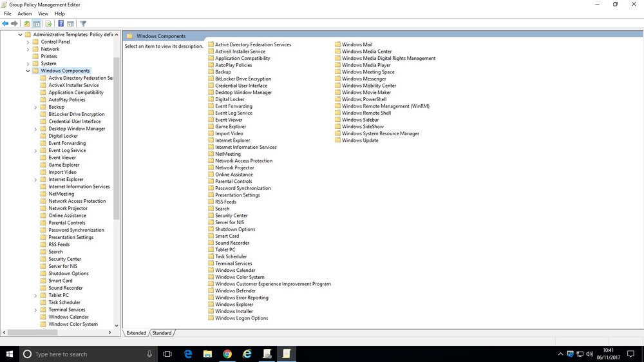Expand the Event Log Service tree node
The image size is (644, 362).
pos(35,151)
